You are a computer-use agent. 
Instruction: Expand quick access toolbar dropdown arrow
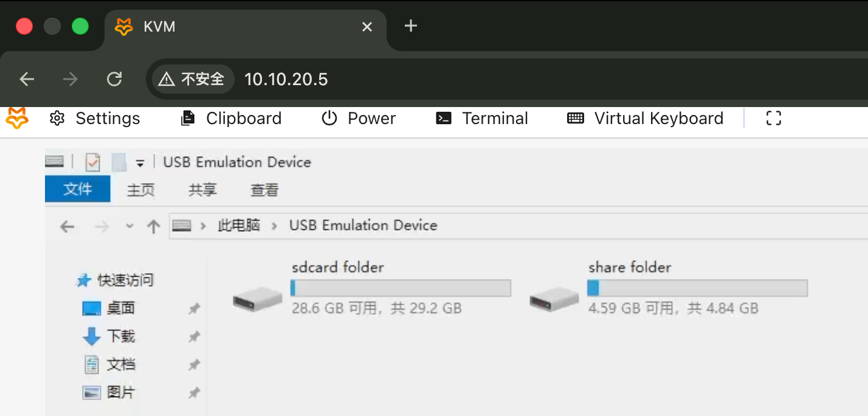click(140, 163)
